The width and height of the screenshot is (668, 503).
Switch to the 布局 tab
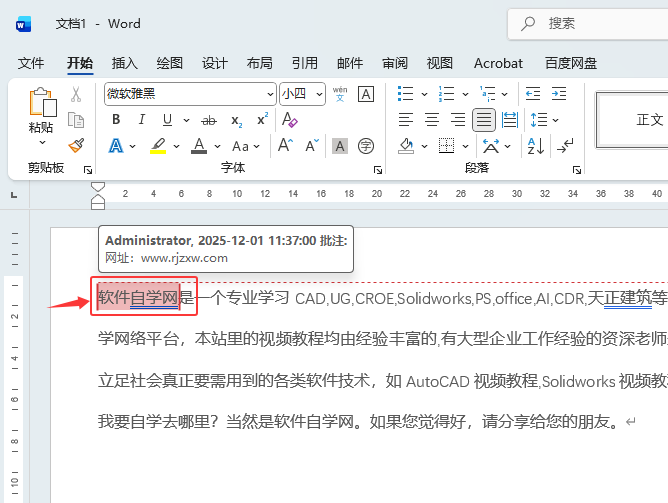point(259,63)
